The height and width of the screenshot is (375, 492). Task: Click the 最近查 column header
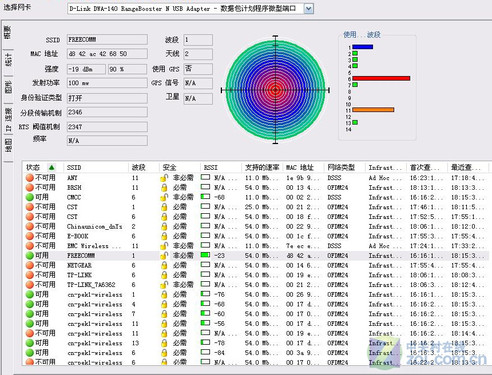pyautogui.click(x=466, y=167)
